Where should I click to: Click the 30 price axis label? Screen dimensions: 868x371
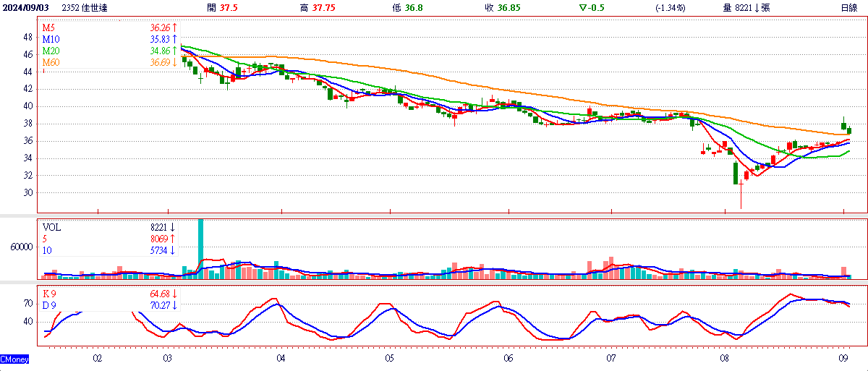pos(27,192)
